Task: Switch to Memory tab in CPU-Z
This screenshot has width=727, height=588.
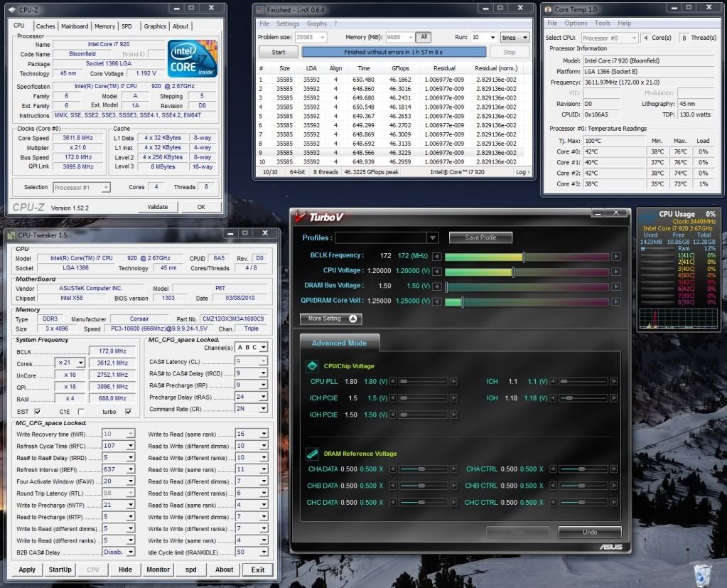Action: [x=104, y=26]
